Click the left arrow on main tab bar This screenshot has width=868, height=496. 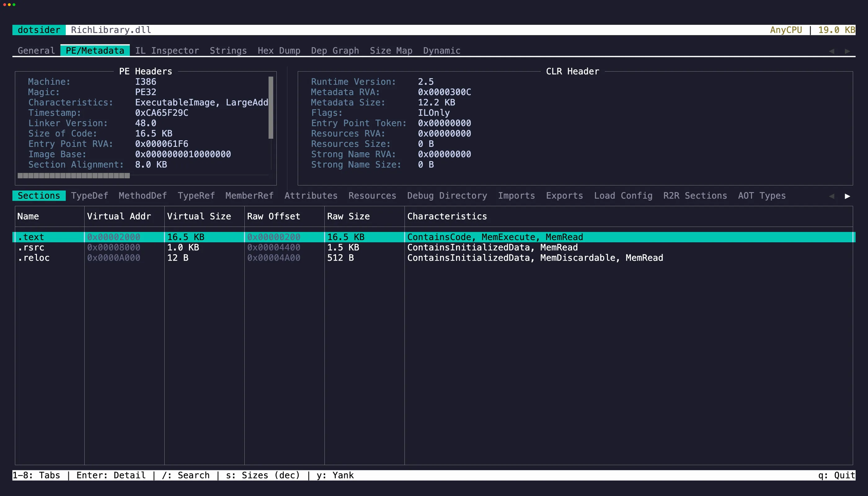(x=831, y=51)
